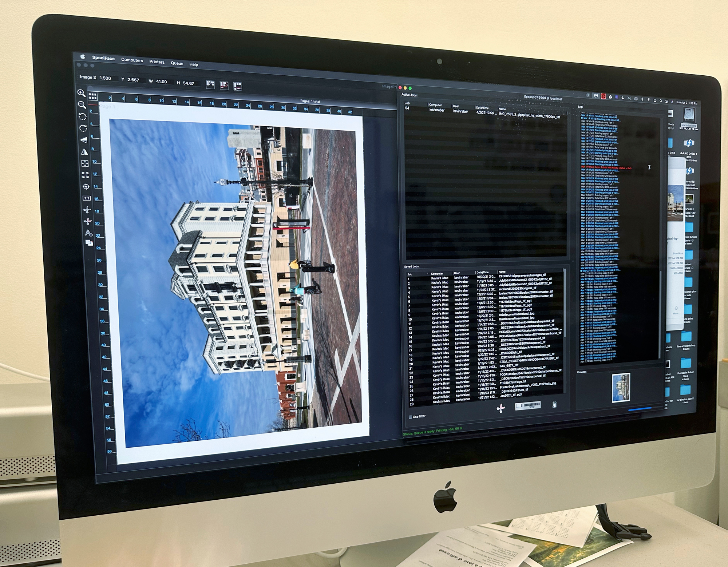Click the Log panel vertical scrollbar
Viewport: 728px width, 567px height.
click(x=659, y=314)
